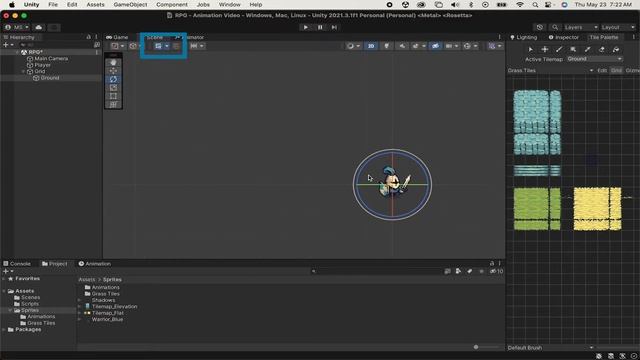Open the Assets menu
Image resolution: width=640 pixels, height=360 pixels.
coord(95,4)
